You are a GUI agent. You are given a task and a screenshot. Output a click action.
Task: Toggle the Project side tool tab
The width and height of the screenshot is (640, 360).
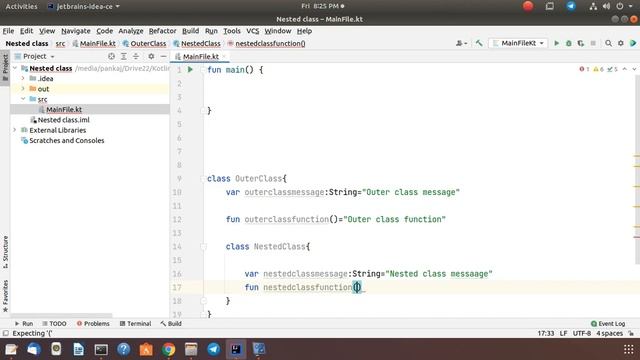[x=5, y=68]
